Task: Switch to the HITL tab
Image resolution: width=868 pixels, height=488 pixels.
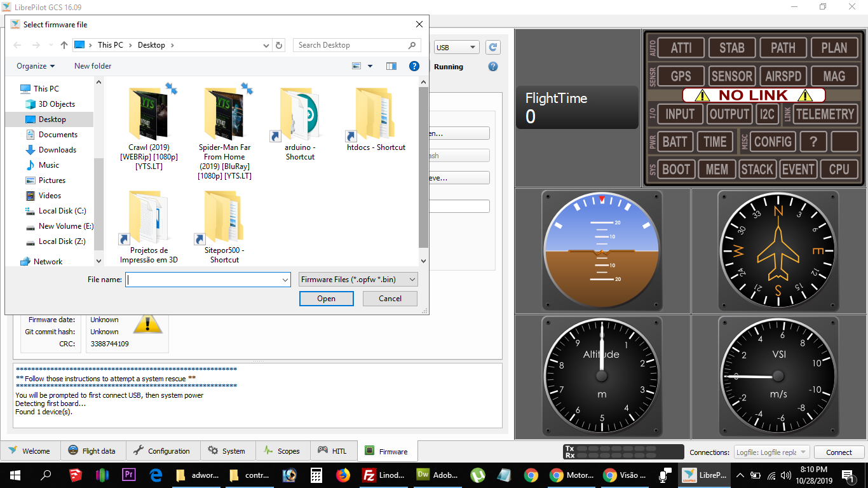Action: tap(334, 451)
